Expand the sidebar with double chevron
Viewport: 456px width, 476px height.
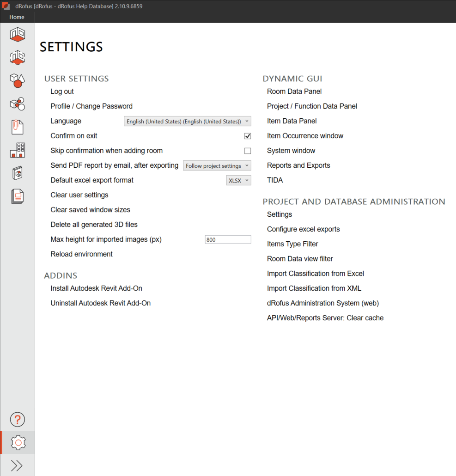pyautogui.click(x=17, y=465)
